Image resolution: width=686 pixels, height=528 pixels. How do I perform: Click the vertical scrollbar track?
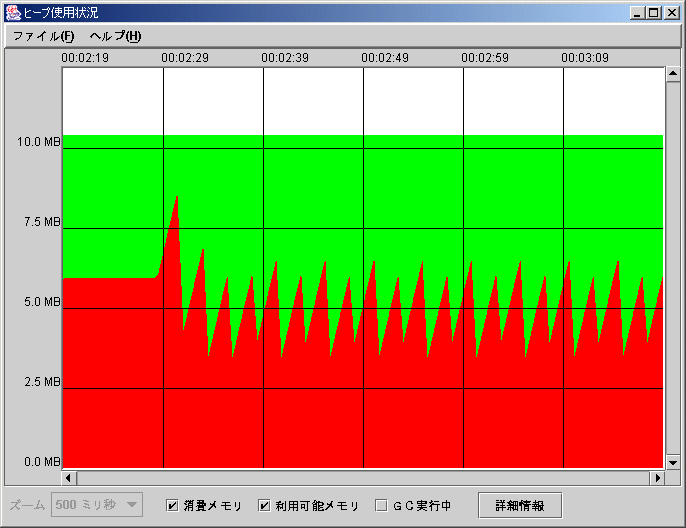(673, 268)
